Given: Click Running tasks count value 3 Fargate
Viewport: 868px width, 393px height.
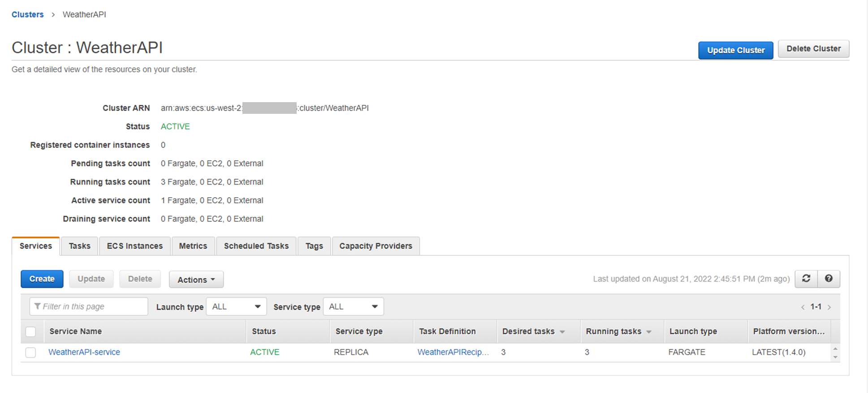Looking at the screenshot, I should pos(212,182).
